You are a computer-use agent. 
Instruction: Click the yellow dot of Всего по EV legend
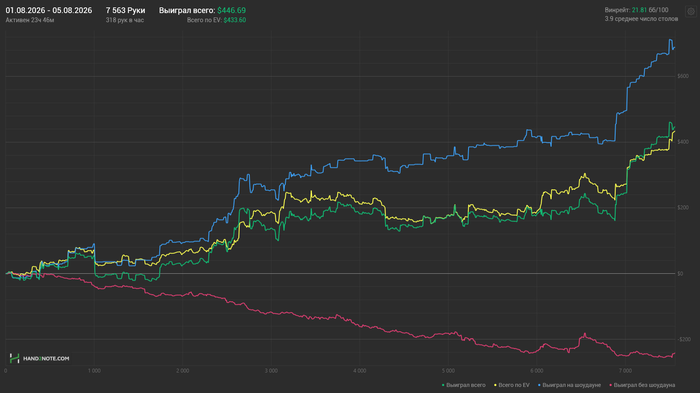click(496, 385)
